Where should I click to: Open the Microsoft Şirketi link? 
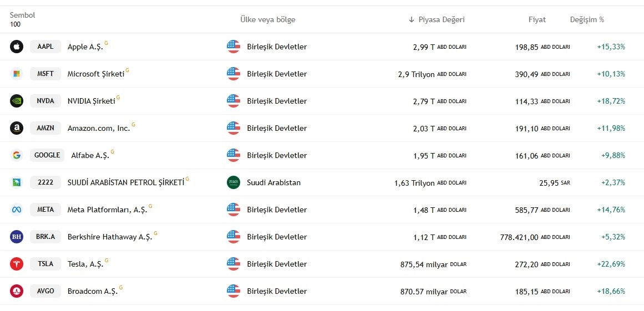point(96,74)
